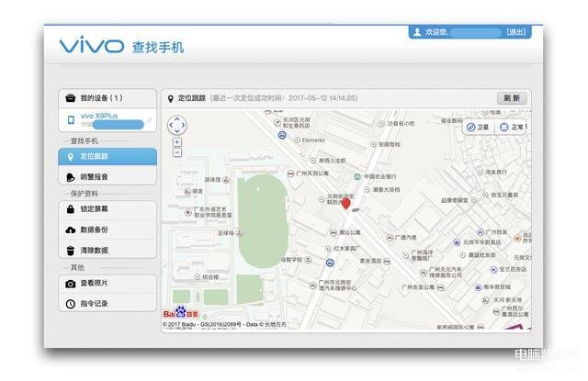Click the clock icon for 指令记录
Image resolution: width=588 pixels, height=381 pixels.
(71, 304)
